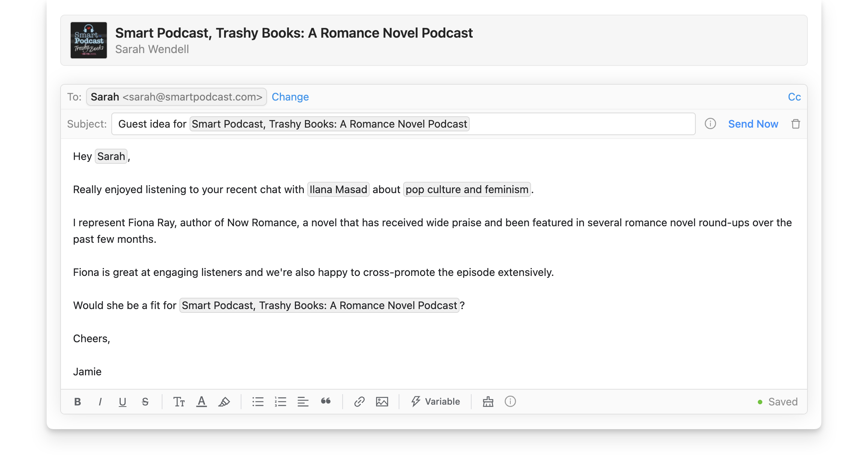Insert an image into the email
Image resolution: width=868 pixels, height=457 pixels.
coord(382,402)
